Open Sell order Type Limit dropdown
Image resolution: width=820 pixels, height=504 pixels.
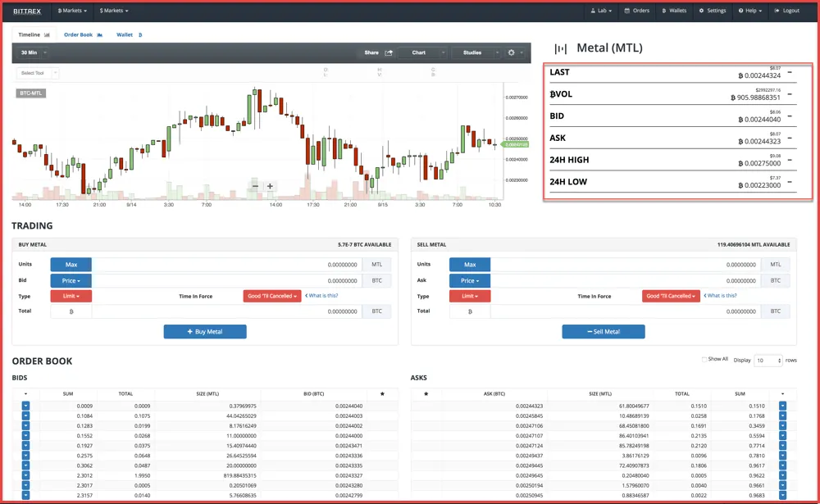[470, 297]
